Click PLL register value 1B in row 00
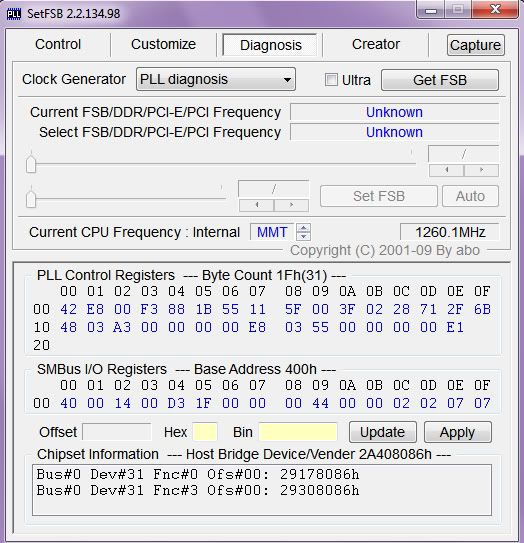The height and width of the screenshot is (543, 524). coord(204,309)
